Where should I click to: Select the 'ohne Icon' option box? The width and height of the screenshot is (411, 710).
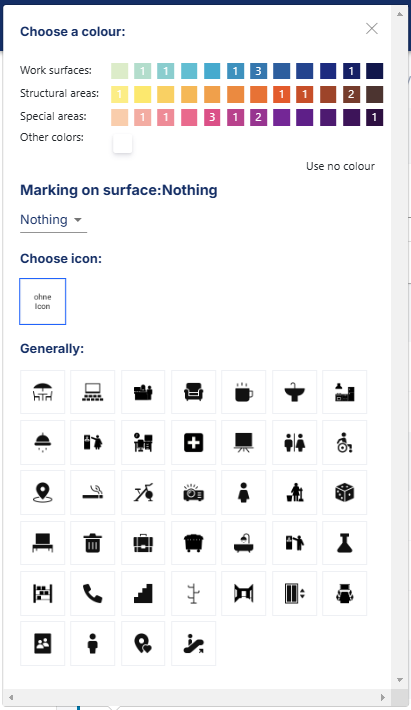[43, 302]
